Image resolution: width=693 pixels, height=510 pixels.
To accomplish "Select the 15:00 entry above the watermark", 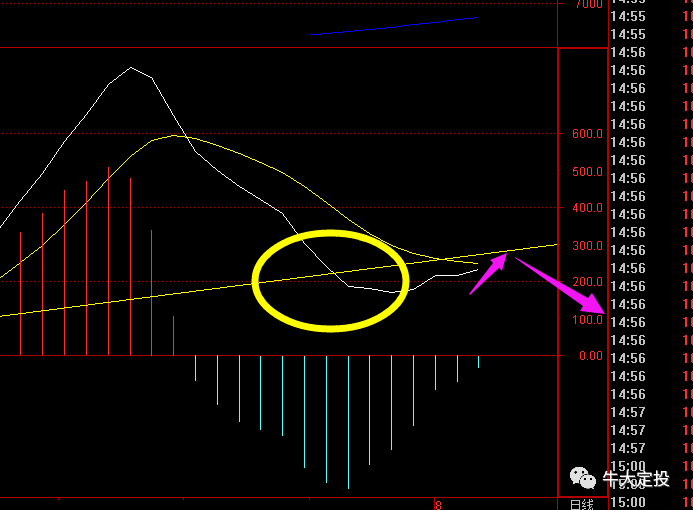I will pyautogui.click(x=628, y=466).
